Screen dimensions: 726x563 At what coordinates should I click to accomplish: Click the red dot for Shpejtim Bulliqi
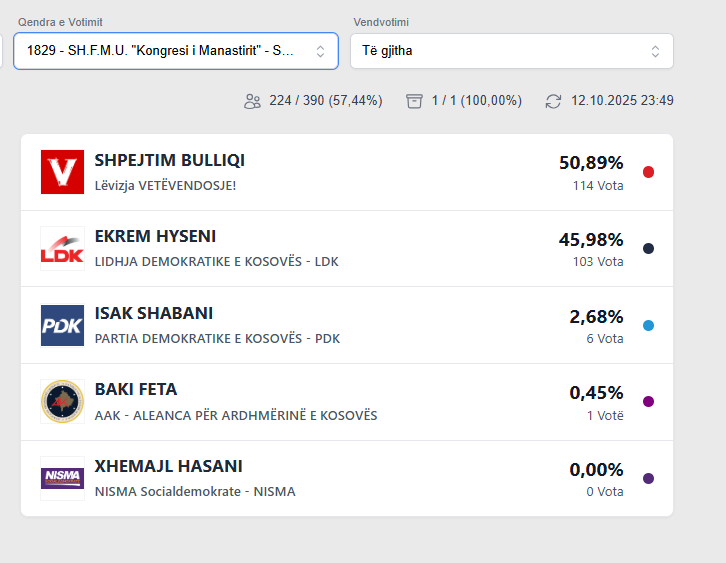648,172
